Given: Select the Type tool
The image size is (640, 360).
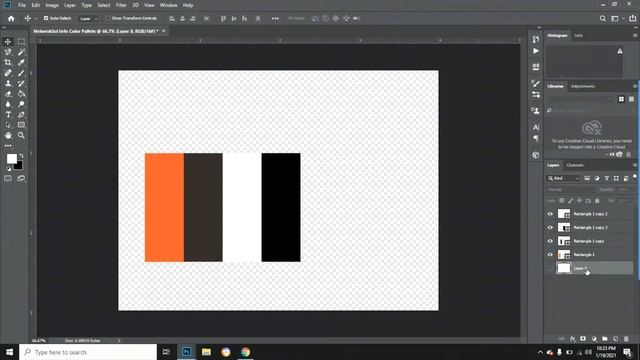Looking at the screenshot, I should click(8, 115).
